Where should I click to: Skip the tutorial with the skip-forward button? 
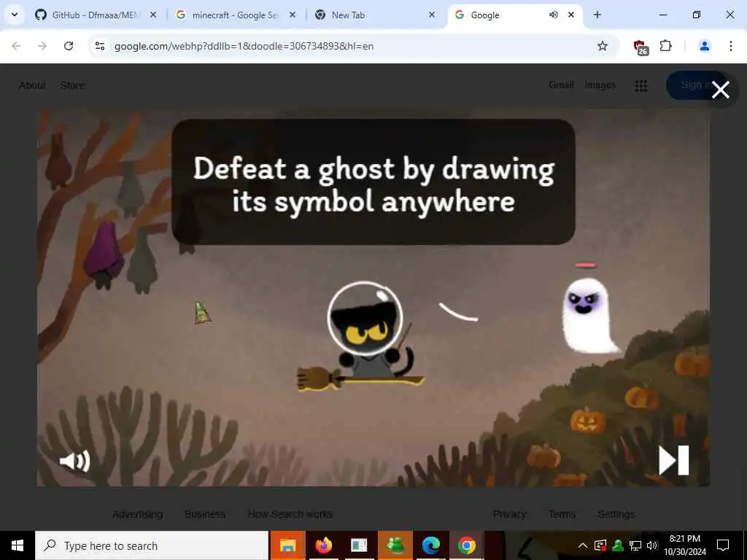click(673, 460)
